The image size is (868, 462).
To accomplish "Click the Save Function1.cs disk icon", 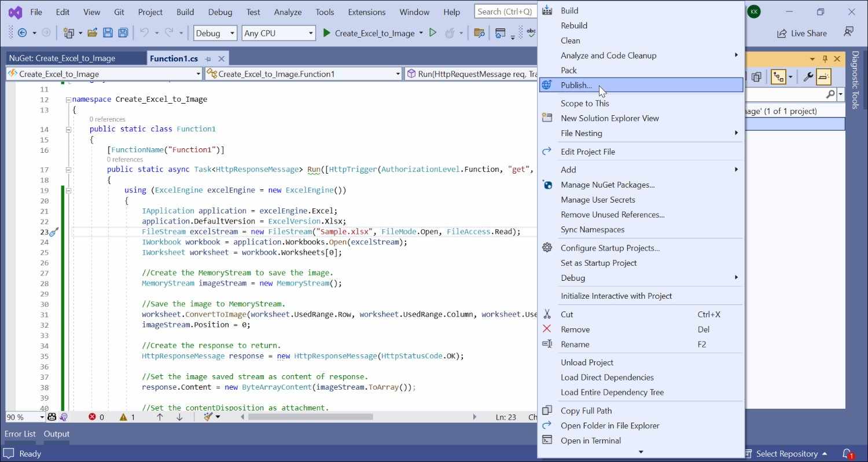I will [108, 33].
